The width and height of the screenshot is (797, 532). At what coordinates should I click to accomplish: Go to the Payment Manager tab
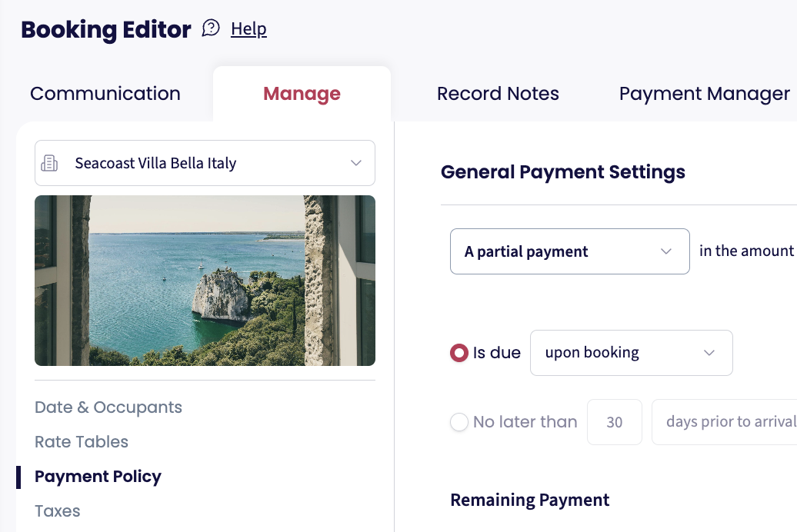[x=705, y=94]
